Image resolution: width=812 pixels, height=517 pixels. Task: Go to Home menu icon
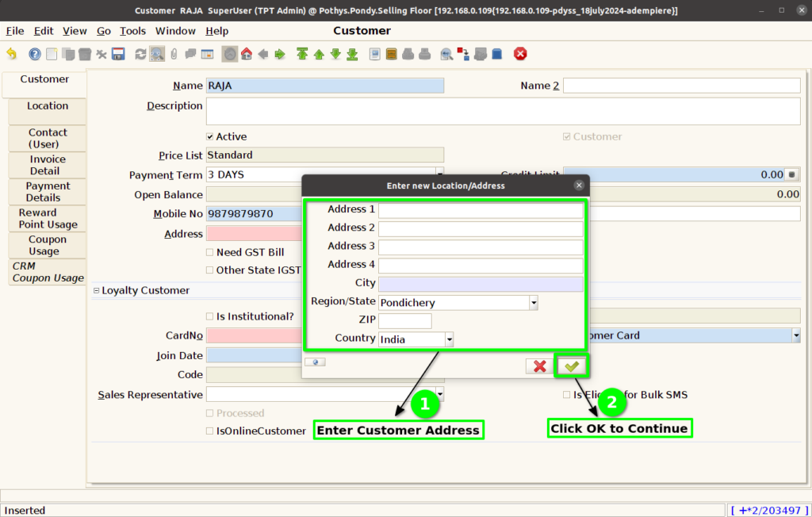coord(247,54)
